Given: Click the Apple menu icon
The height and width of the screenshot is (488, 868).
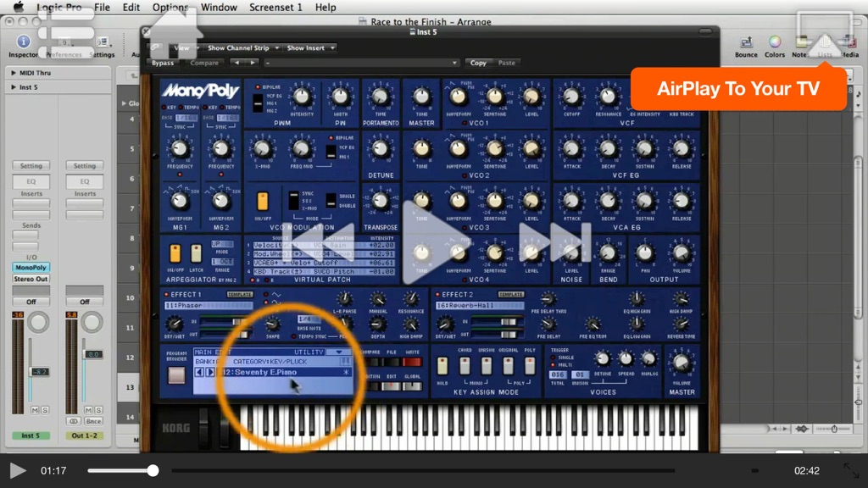Looking at the screenshot, I should click(19, 7).
